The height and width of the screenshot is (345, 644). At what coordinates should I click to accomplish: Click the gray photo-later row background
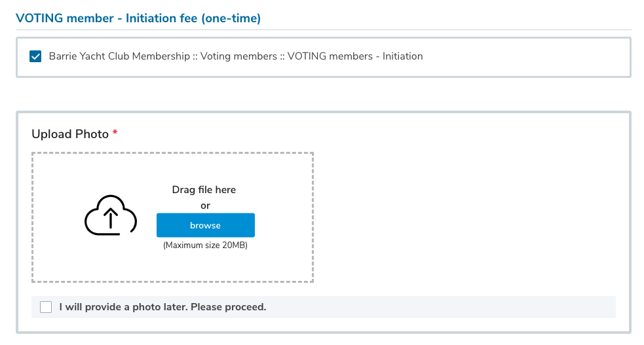pyautogui.click(x=459, y=307)
